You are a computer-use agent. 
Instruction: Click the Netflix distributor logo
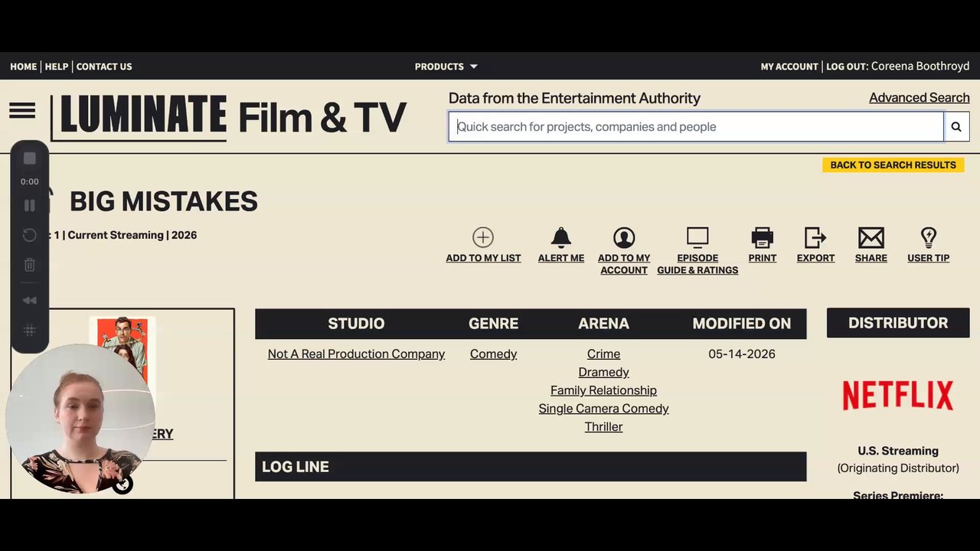click(898, 396)
